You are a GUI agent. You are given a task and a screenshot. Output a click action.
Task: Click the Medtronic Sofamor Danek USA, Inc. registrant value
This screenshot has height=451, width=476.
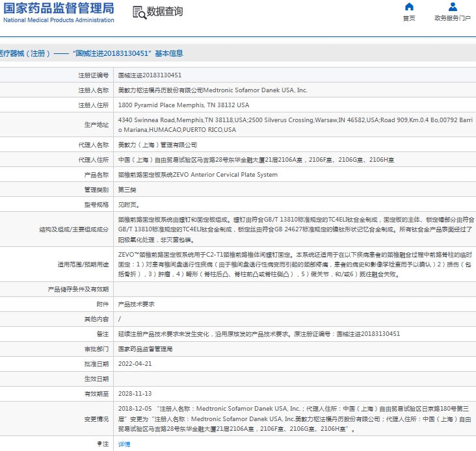[x=213, y=90]
